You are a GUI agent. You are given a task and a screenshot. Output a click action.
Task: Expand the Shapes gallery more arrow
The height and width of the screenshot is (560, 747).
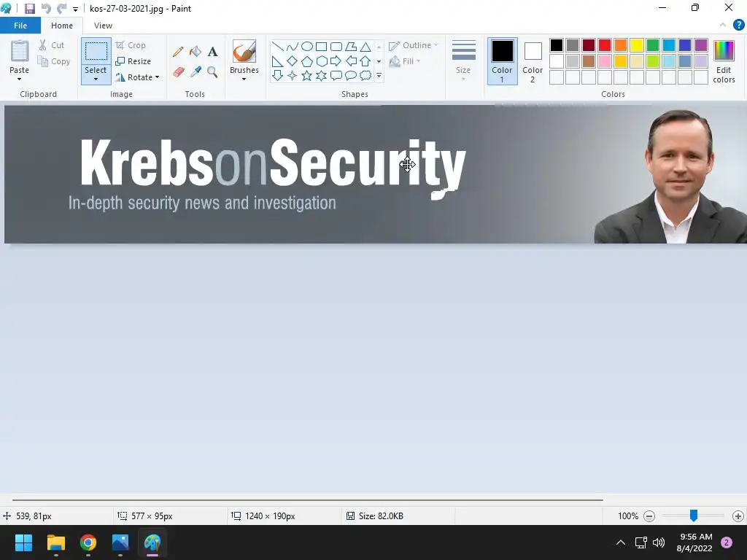pyautogui.click(x=379, y=75)
